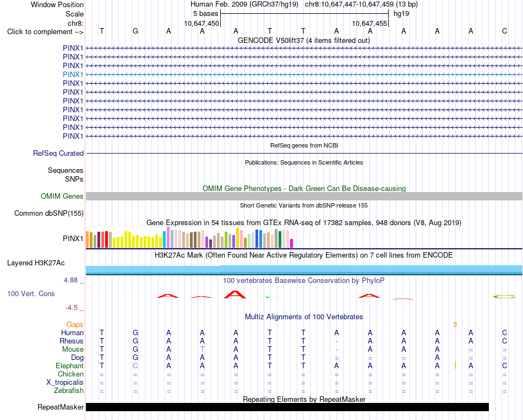Viewport: 523px width, 420px height.
Task: Click the "5 bases" scale bar
Action: click(304, 14)
